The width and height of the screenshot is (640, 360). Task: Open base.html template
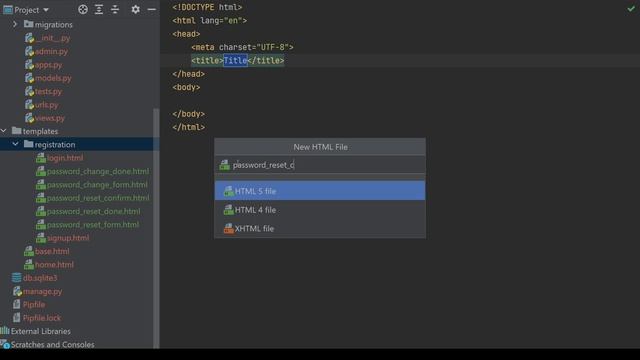click(x=52, y=251)
